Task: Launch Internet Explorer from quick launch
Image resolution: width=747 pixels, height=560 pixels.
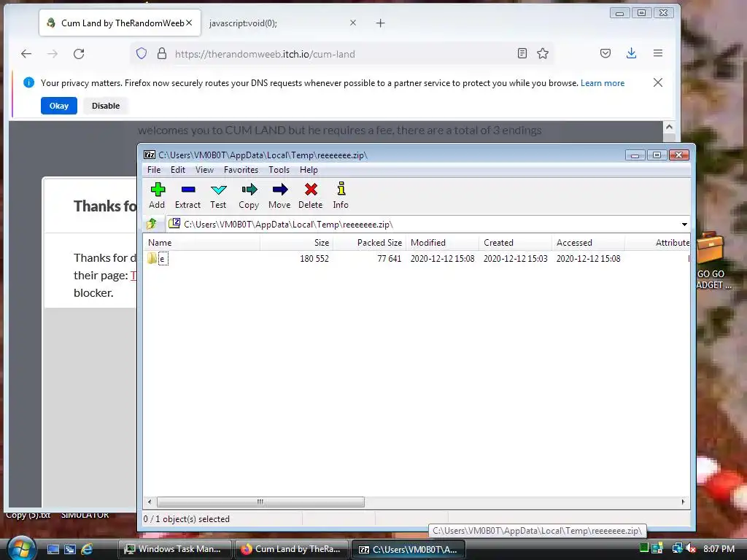Action: tap(87, 549)
